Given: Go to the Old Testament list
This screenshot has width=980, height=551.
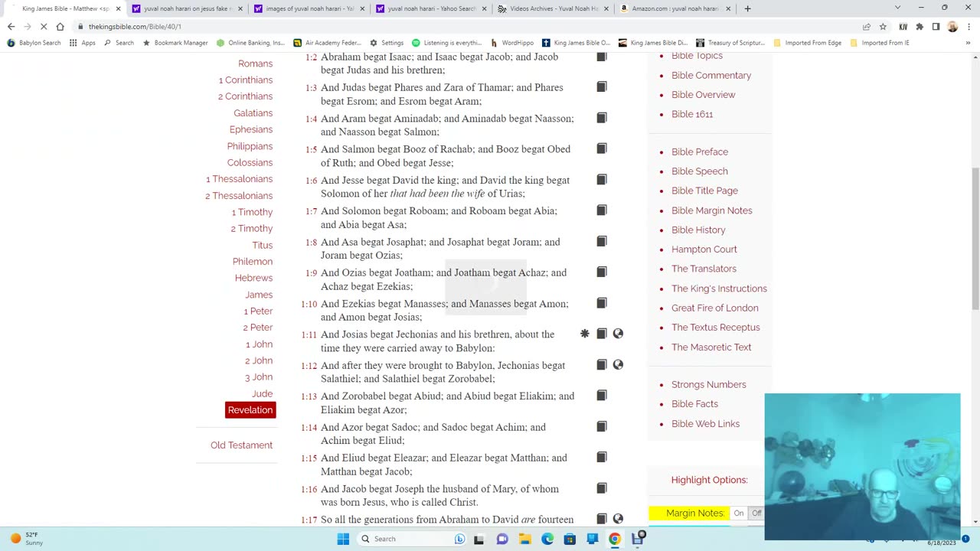Looking at the screenshot, I should point(241,445).
